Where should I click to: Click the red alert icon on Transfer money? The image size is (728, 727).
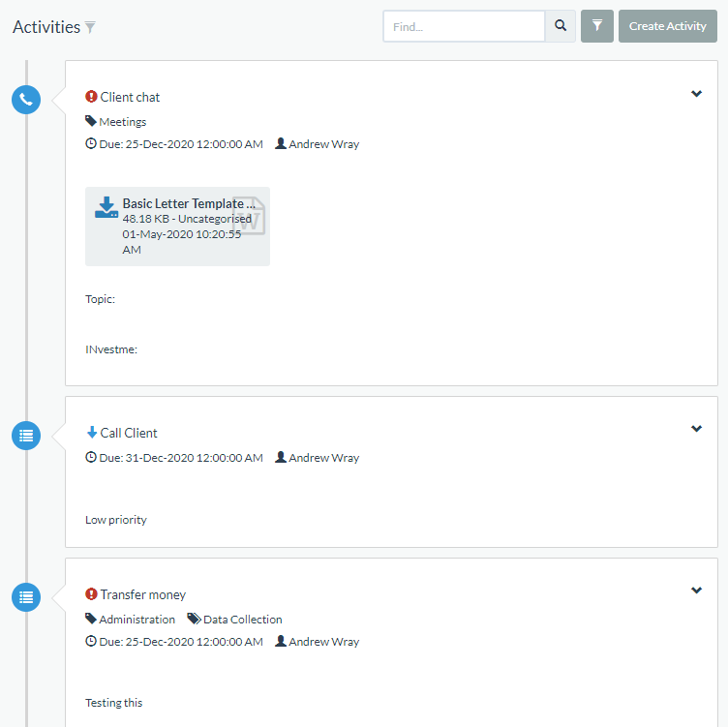pyautogui.click(x=91, y=594)
